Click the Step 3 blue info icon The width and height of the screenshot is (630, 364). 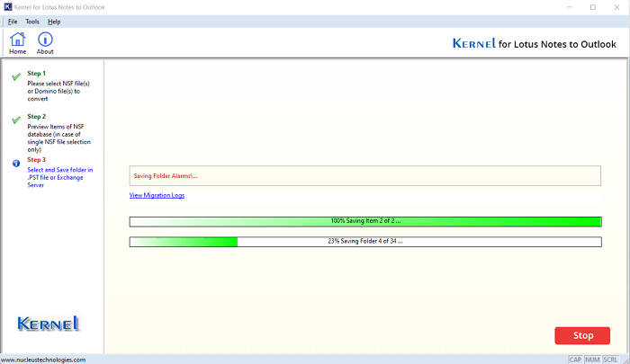16,164
